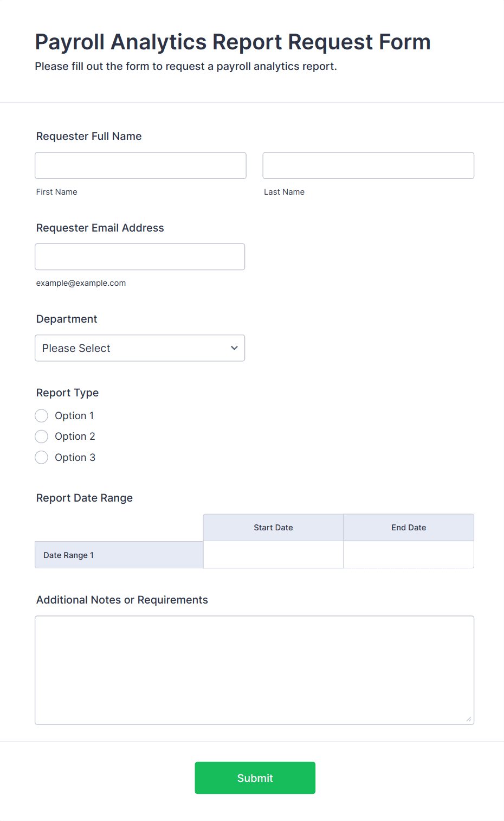Click the example@example.com hint text
Viewport: 504px width, 821px height.
[x=81, y=283]
